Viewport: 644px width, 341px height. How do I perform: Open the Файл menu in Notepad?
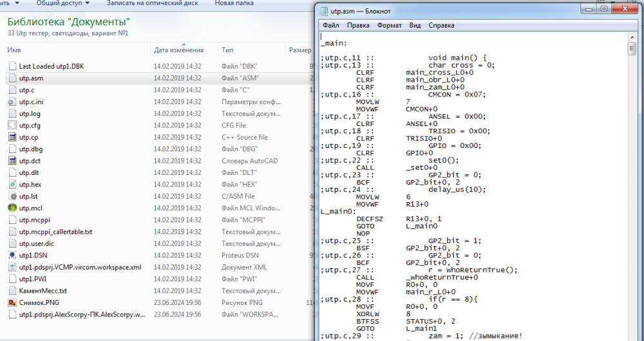tap(331, 26)
